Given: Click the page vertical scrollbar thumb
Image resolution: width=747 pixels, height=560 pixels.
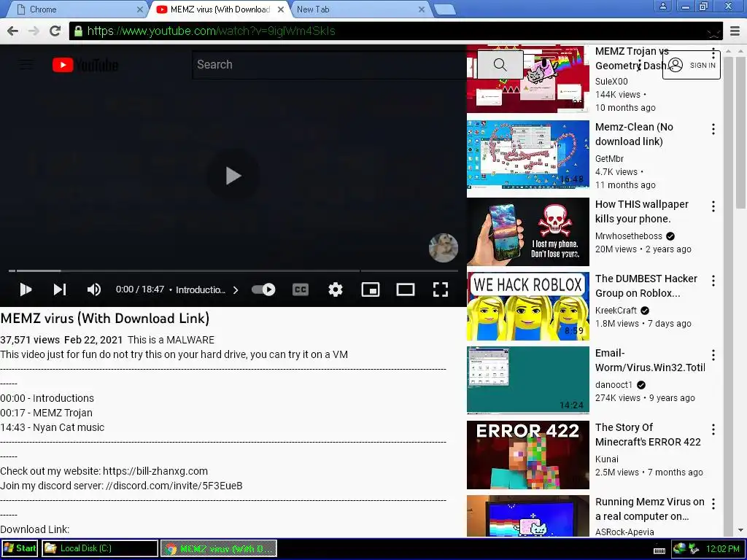Looking at the screenshot, I should (740, 132).
